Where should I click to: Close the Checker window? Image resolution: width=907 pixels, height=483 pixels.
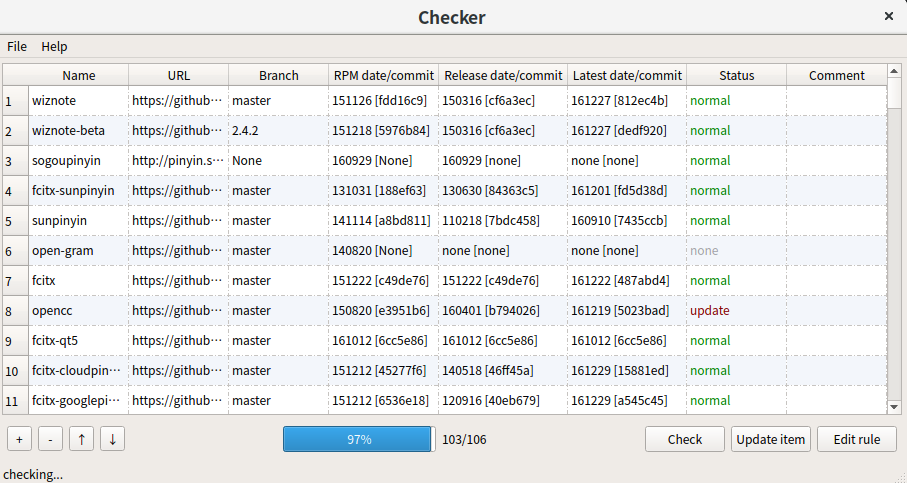(889, 16)
